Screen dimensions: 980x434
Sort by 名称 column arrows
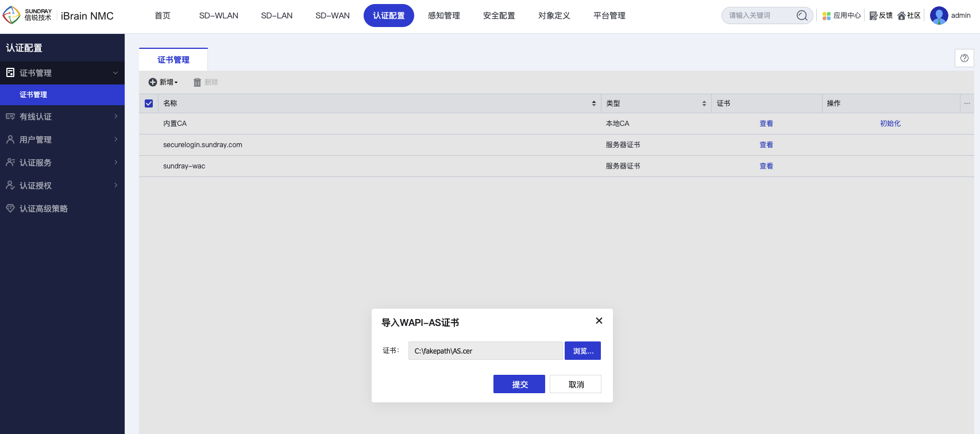594,103
